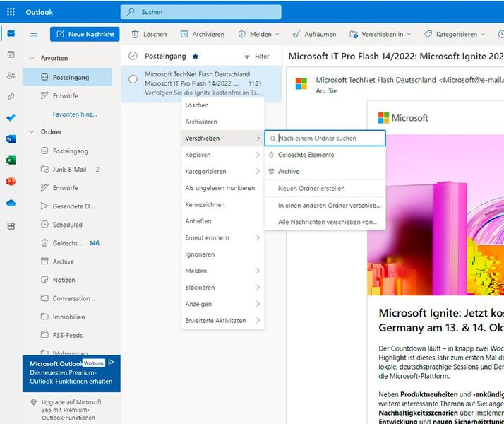504x424 pixels.
Task: Click the star next to Posteingang header
Action: [195, 57]
